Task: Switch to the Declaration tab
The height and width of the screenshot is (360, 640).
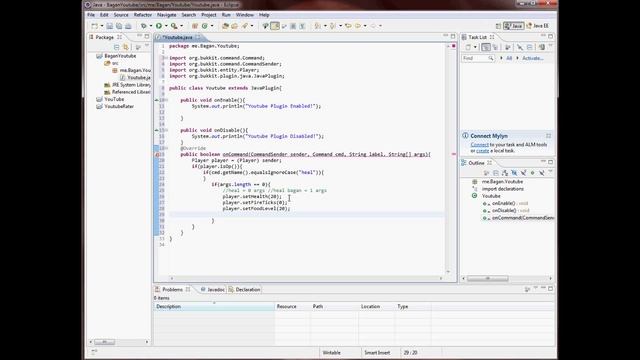Action: click(x=244, y=289)
